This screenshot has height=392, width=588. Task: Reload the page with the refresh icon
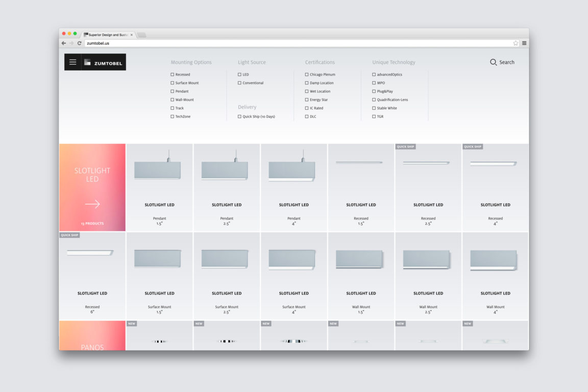(80, 43)
